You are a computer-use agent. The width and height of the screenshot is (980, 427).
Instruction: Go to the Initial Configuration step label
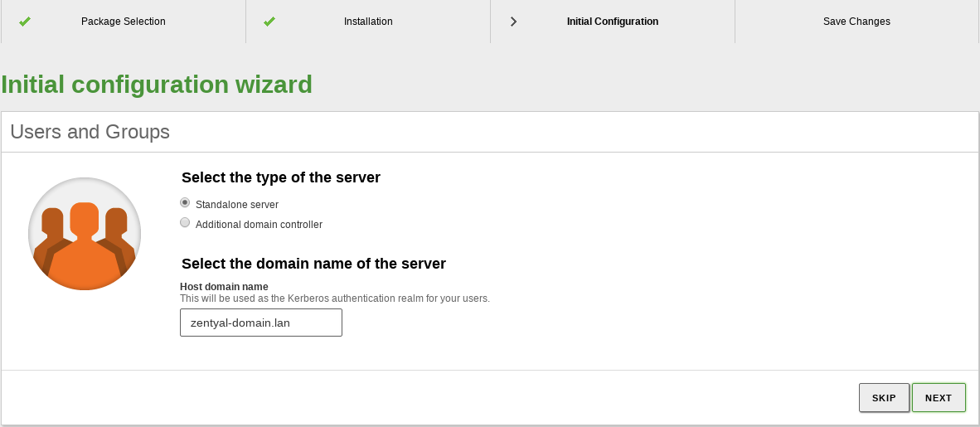point(613,22)
